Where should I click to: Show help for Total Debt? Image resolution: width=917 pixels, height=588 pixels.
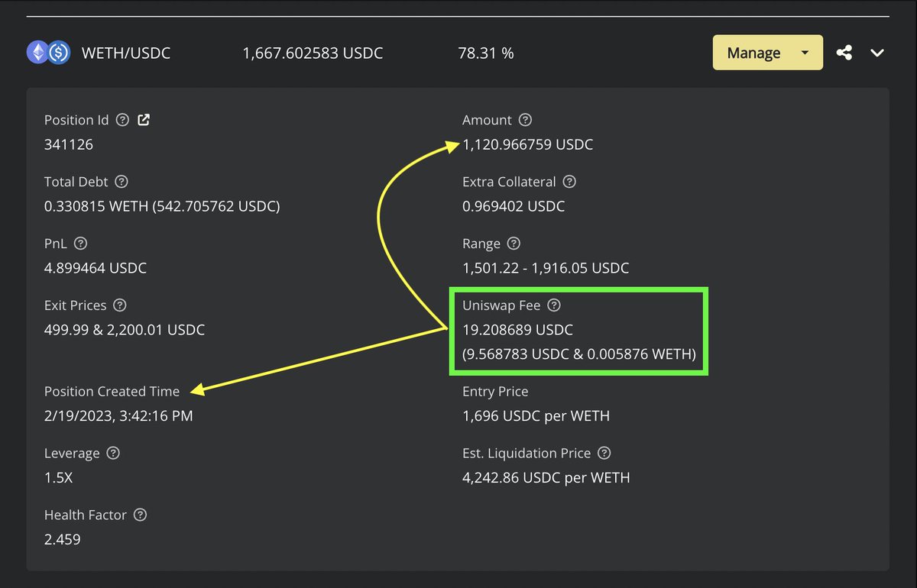pyautogui.click(x=121, y=182)
